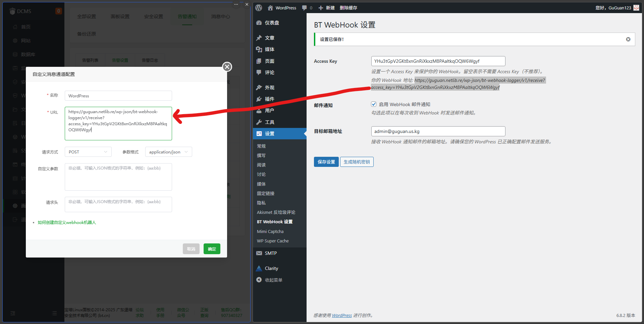Open the 请求方式 POST dropdown
This screenshot has height=324, width=644.
tap(88, 152)
